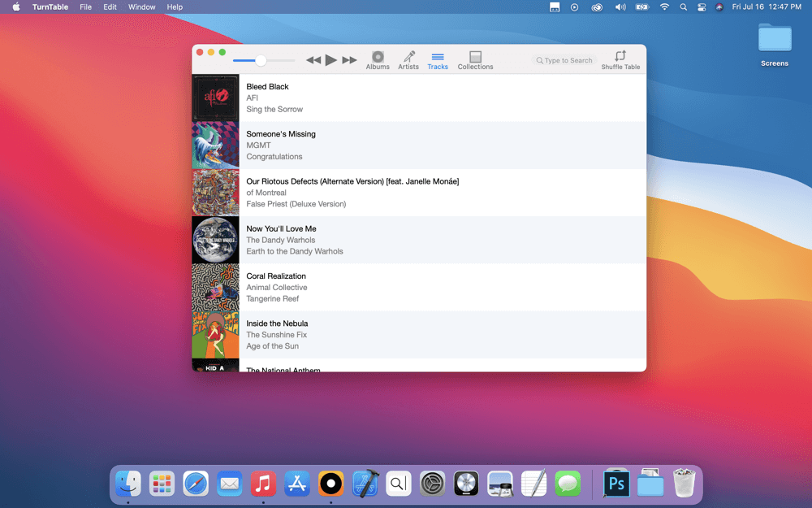This screenshot has height=508, width=812.
Task: Click the album text "Earth to the Dandy Warhols"
Action: pos(295,251)
